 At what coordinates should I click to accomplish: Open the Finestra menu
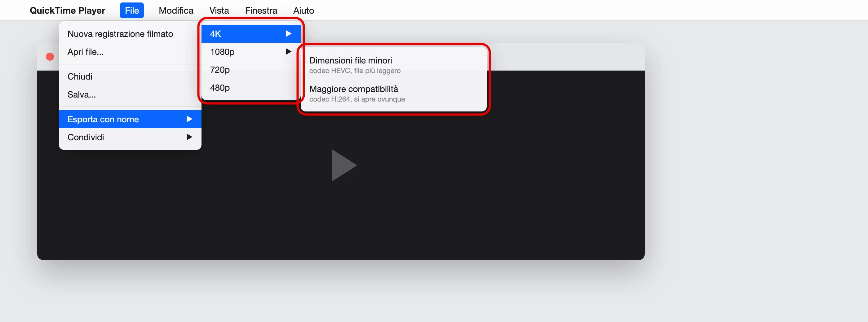(261, 11)
